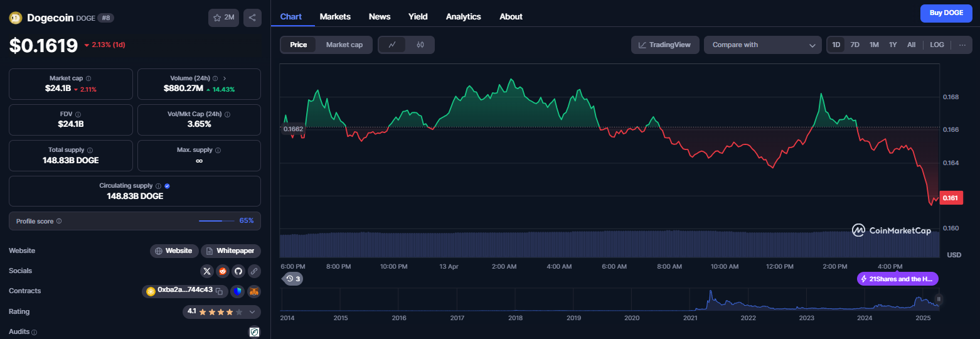This screenshot has height=339, width=980.
Task: Open Vol/Mkt Cap (24h) info icon
Action: [227, 115]
